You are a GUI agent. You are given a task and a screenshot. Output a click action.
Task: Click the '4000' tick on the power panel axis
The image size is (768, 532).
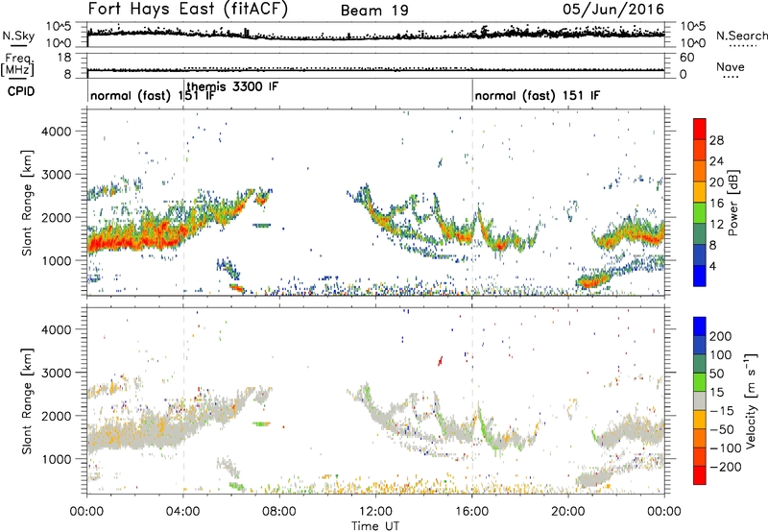56,132
